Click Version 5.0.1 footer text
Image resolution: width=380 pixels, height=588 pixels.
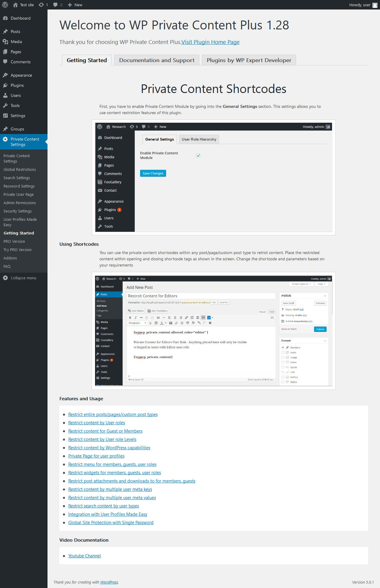point(363,582)
